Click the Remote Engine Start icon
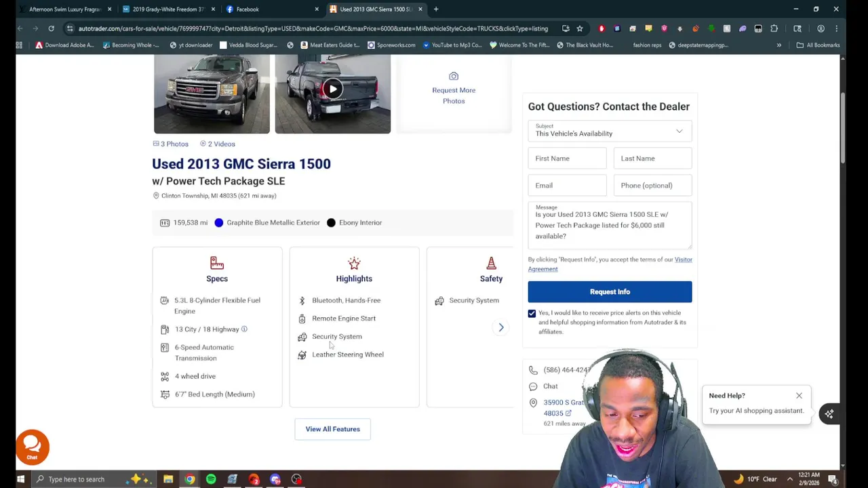The width and height of the screenshot is (868, 488). [302, 319]
